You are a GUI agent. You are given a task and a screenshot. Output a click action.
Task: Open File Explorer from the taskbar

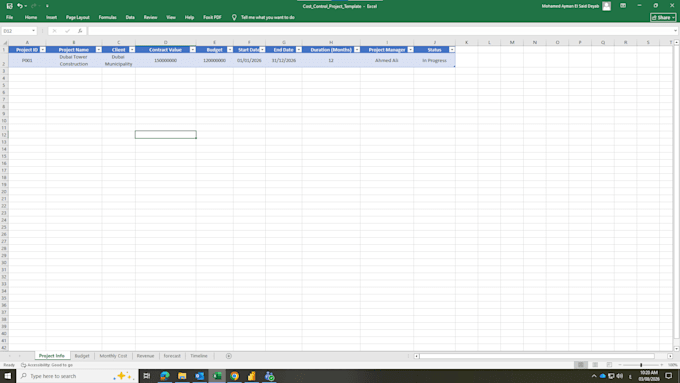(x=182, y=376)
